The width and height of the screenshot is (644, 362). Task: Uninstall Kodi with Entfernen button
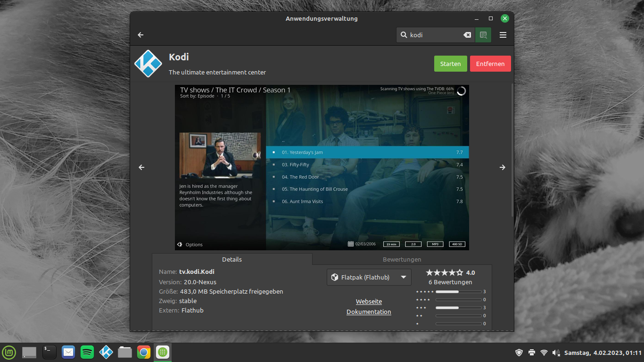[x=490, y=64]
